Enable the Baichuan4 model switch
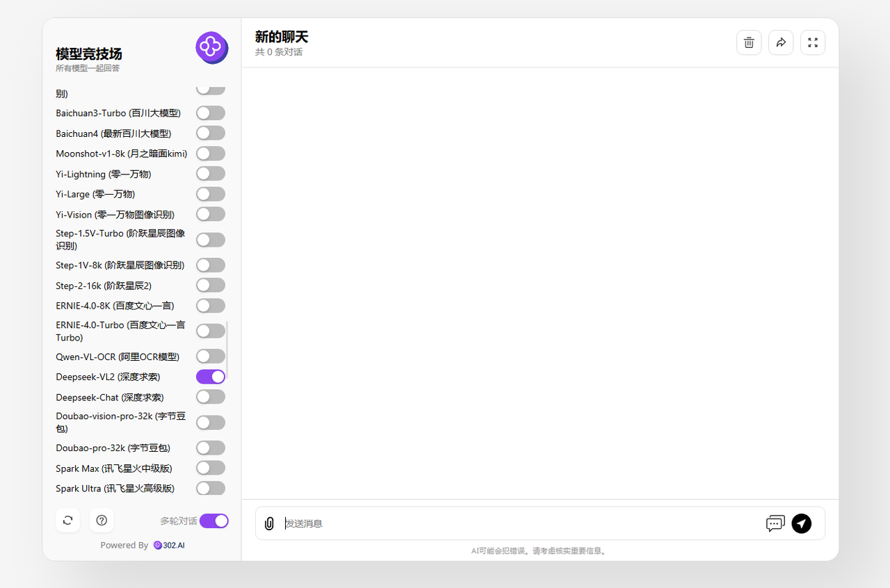This screenshot has width=890, height=588. point(211,133)
